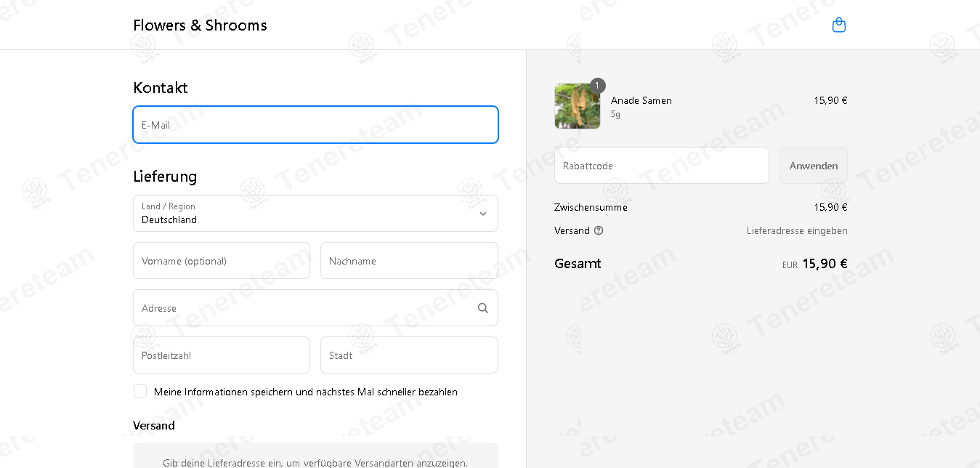Expand the Land / Region dropdown chevron
This screenshot has height=468, width=980.
(x=483, y=214)
